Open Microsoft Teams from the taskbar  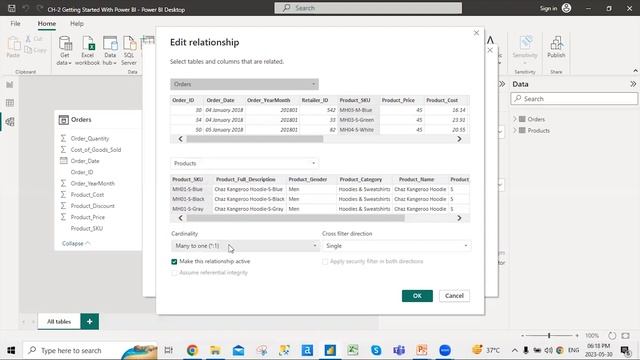[399, 350]
